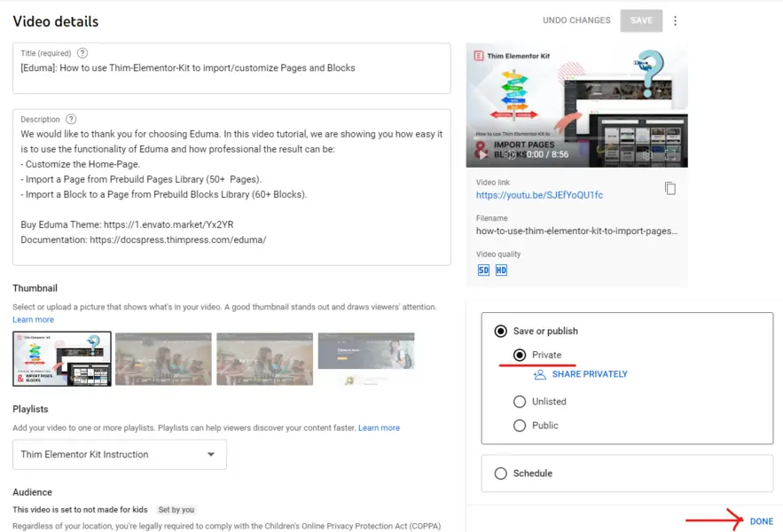Click the Share Privately person icon
783x532 pixels.
tap(540, 374)
